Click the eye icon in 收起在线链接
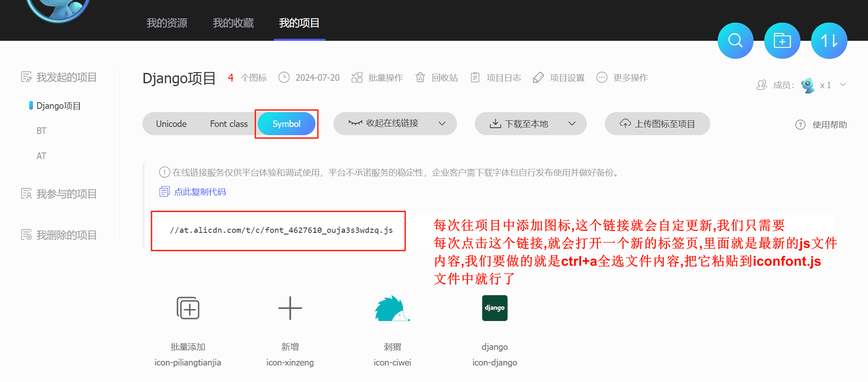This screenshot has width=868, height=382. pyautogui.click(x=355, y=123)
